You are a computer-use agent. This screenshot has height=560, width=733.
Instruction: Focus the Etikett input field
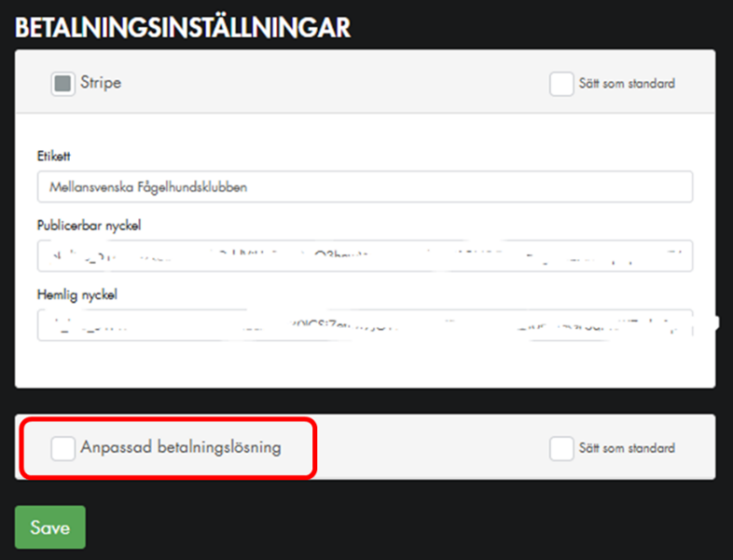[x=365, y=186]
